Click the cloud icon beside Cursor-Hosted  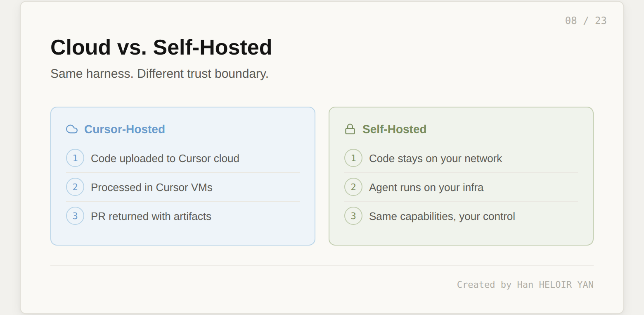pyautogui.click(x=72, y=129)
